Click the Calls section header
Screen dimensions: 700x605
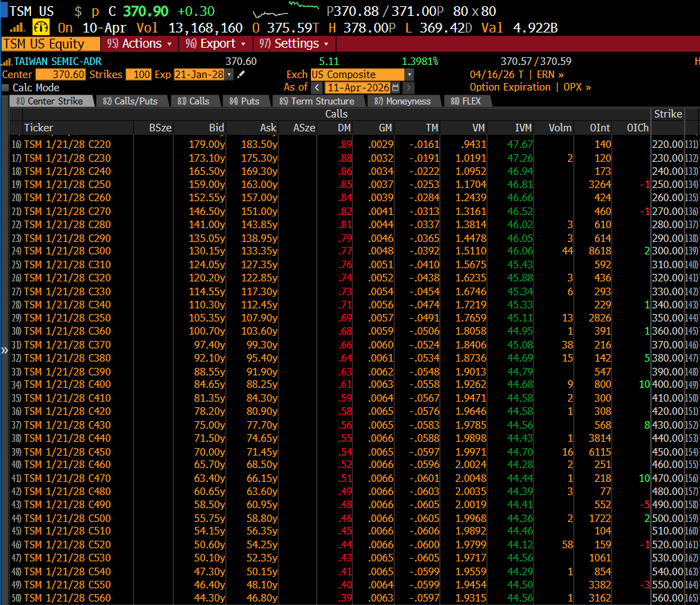(x=336, y=114)
